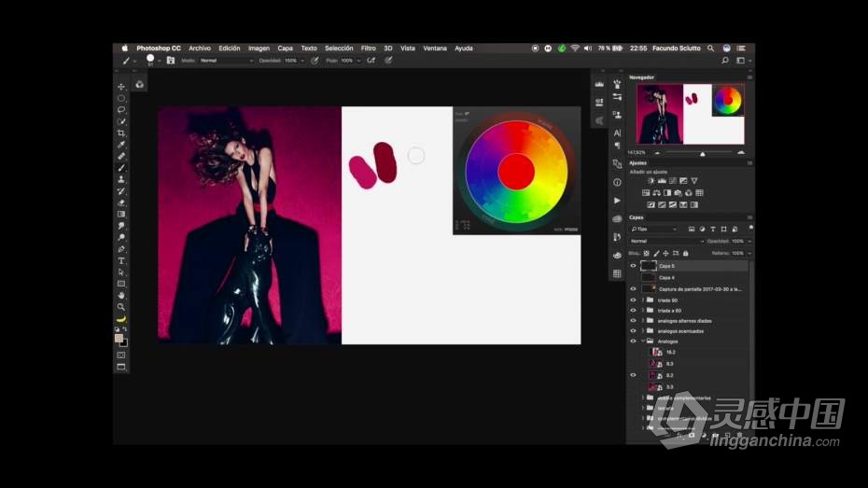Open the brush settings panel icon

click(171, 61)
